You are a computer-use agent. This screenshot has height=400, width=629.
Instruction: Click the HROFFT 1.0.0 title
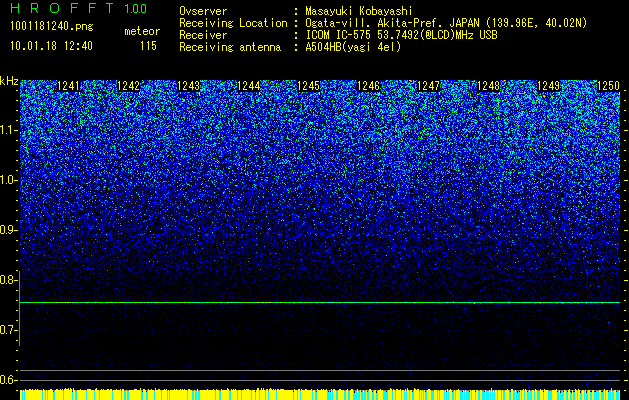pyautogui.click(x=79, y=8)
